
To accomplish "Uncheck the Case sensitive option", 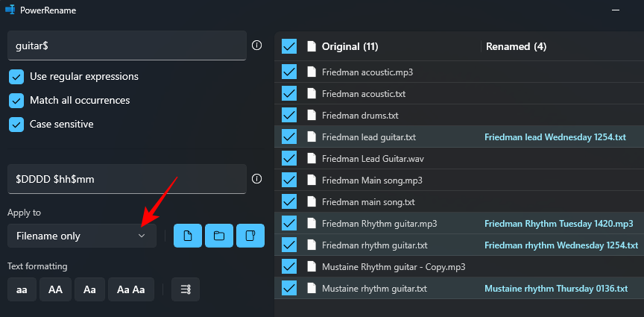I will 16,125.
